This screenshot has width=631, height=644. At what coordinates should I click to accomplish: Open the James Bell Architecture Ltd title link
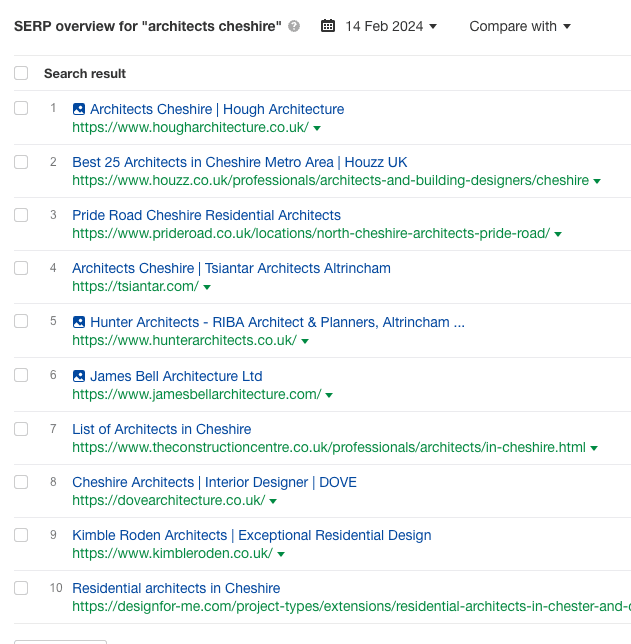[x=176, y=376]
